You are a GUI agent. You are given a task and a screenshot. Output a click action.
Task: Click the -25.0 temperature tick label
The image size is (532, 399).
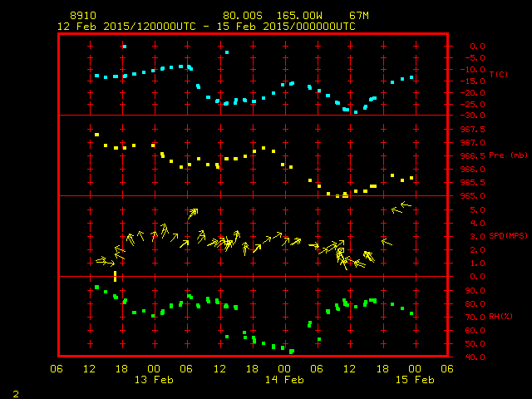click(x=473, y=105)
